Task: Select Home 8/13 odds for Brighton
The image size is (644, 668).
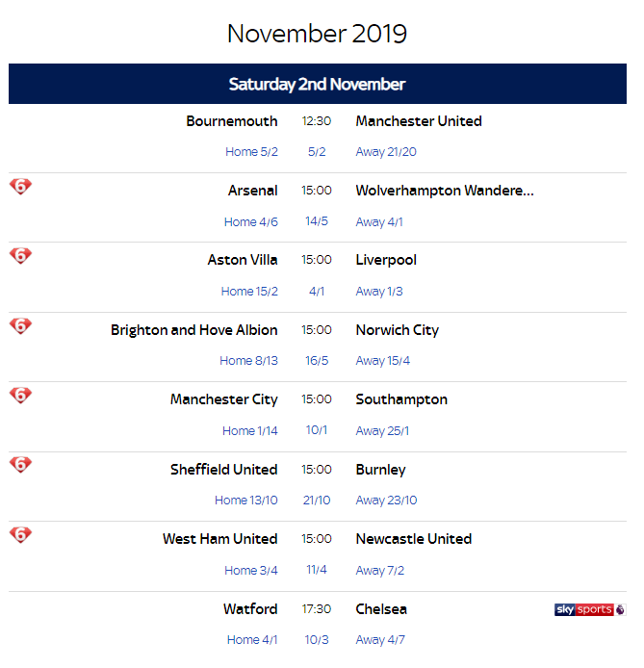Action: (x=248, y=361)
